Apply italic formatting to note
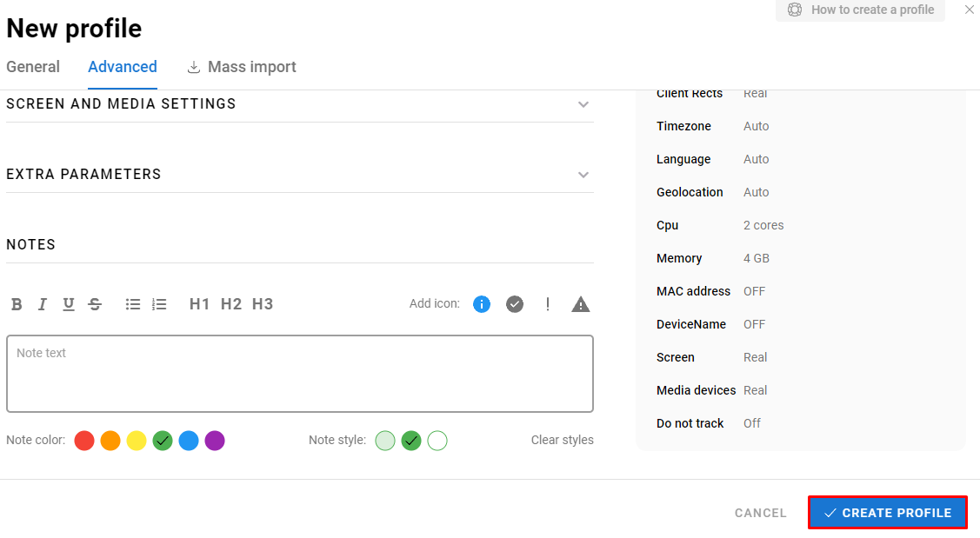980x538 pixels. point(43,304)
